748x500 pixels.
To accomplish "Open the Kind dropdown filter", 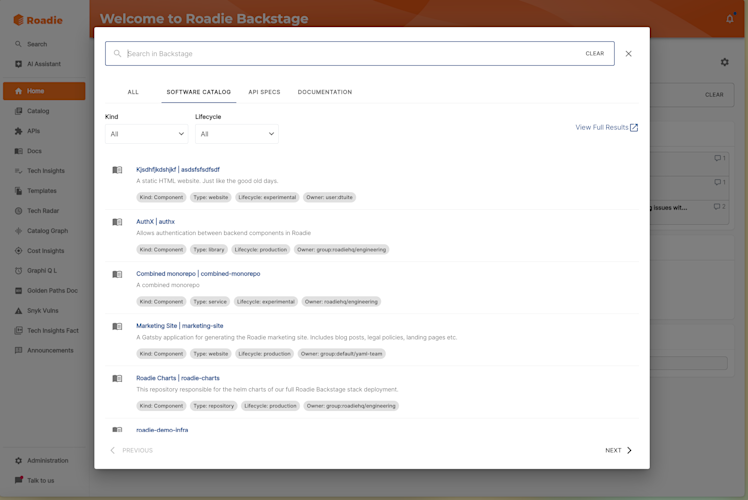I will click(x=146, y=134).
